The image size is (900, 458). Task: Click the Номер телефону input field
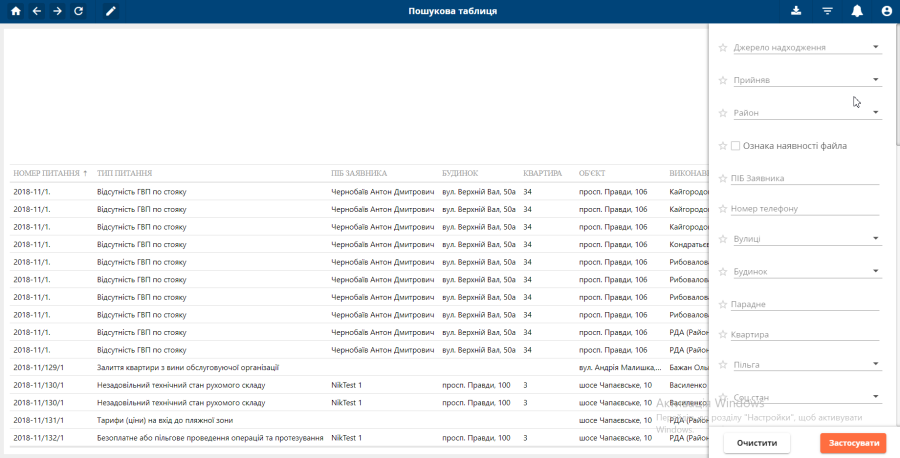pyautogui.click(x=805, y=209)
